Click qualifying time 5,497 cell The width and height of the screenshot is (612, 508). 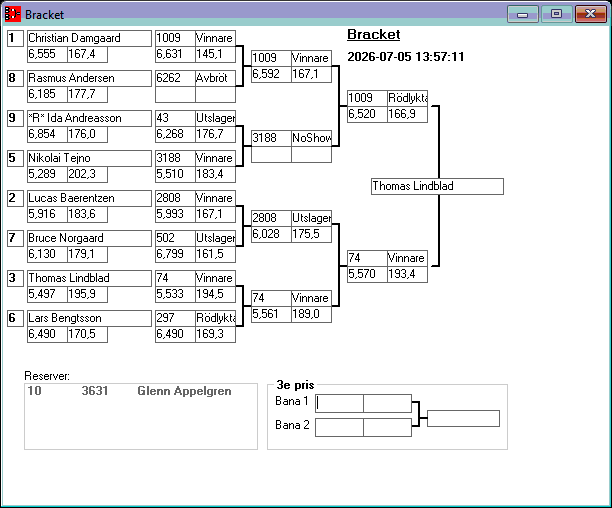pos(47,294)
